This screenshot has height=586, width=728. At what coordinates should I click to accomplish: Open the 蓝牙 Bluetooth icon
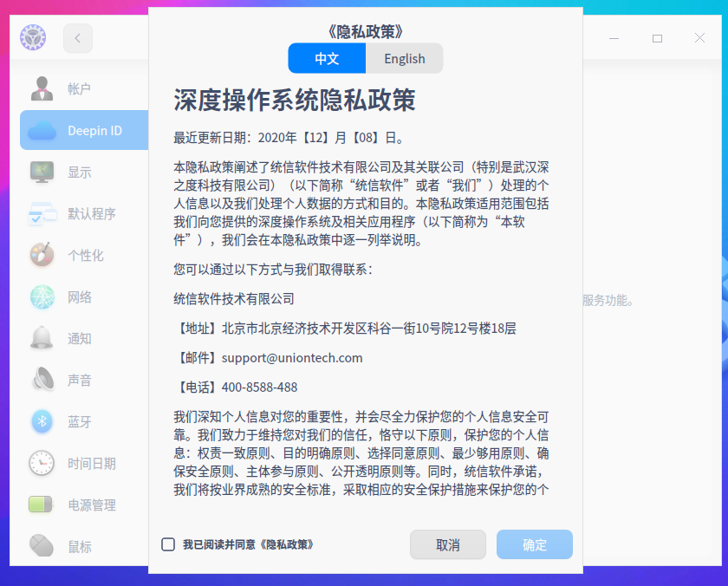click(x=42, y=421)
